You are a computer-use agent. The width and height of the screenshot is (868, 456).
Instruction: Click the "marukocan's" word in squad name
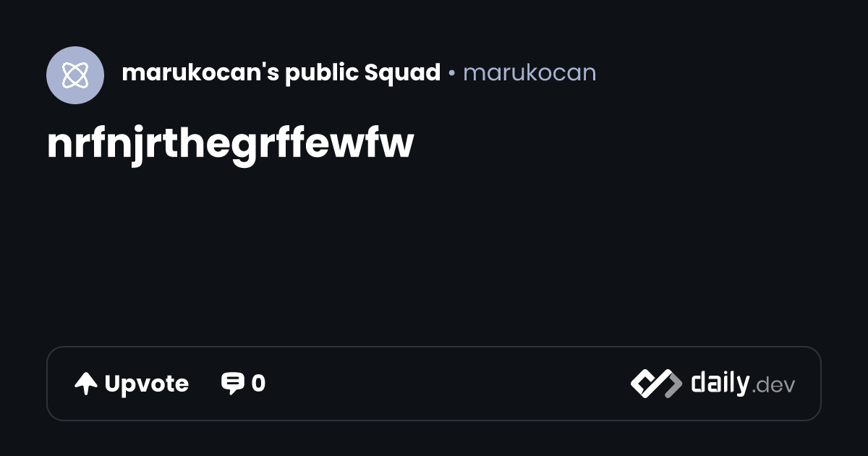tap(200, 72)
